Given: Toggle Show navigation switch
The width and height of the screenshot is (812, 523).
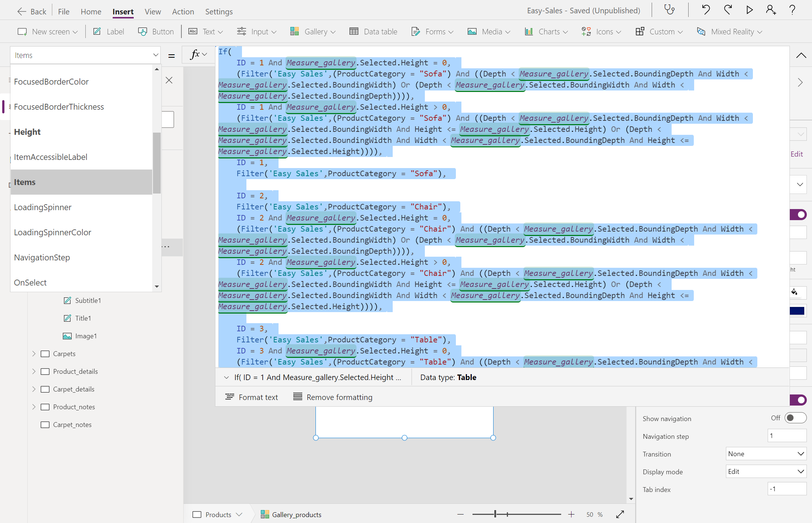Looking at the screenshot, I should click(795, 418).
